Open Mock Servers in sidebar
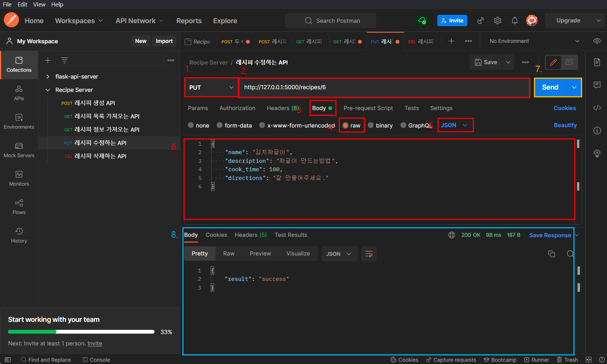This screenshot has height=364, width=607. [x=19, y=150]
